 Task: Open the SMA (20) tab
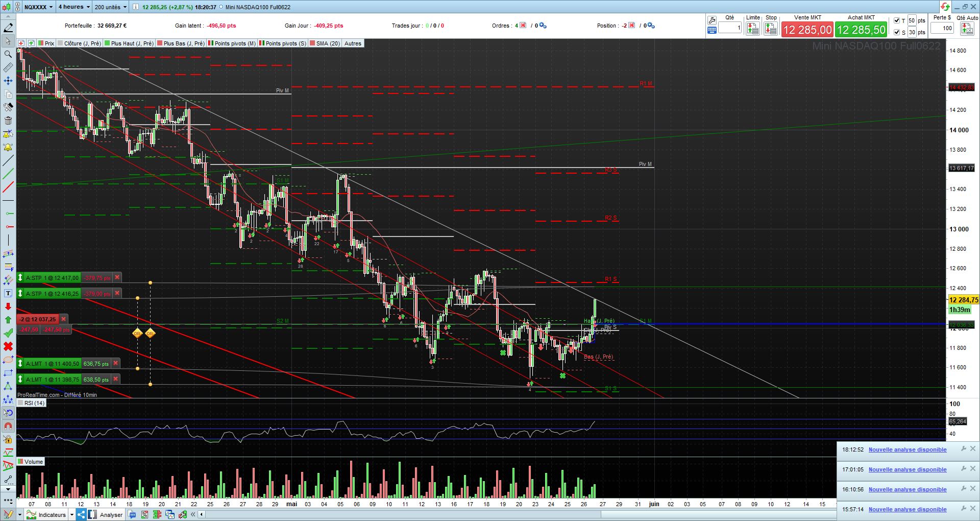pos(325,43)
